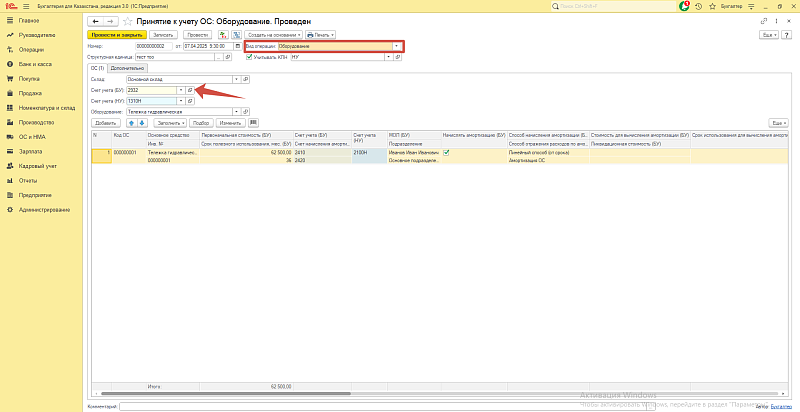This screenshot has height=412, width=800.
Task: Switch to the Дополнительно tab
Action: pos(128,68)
